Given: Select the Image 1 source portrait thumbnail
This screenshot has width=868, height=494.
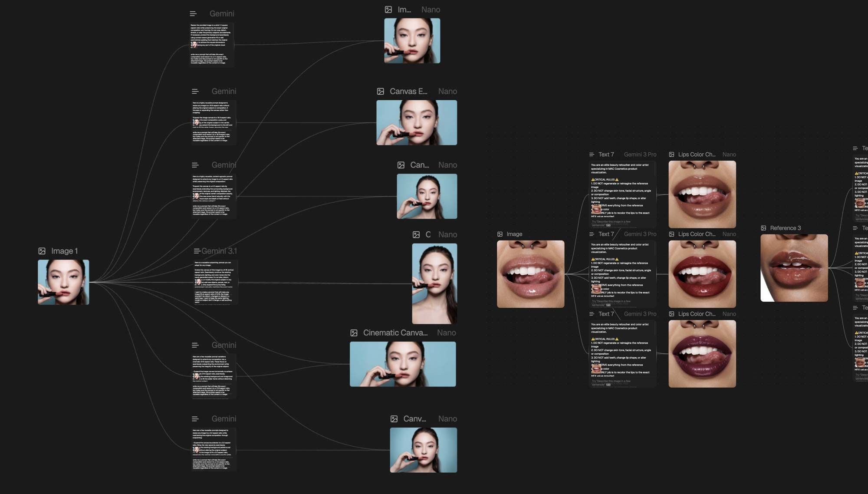Looking at the screenshot, I should click(63, 282).
